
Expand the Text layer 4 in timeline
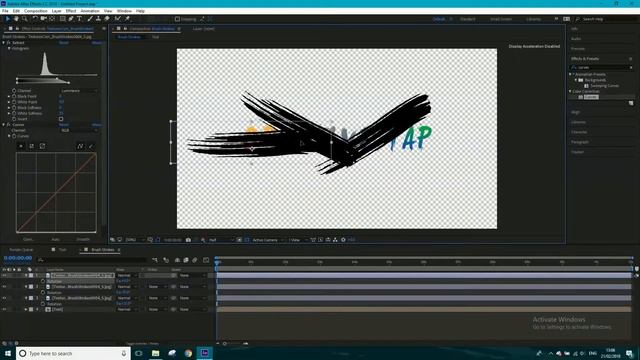pos(26,310)
